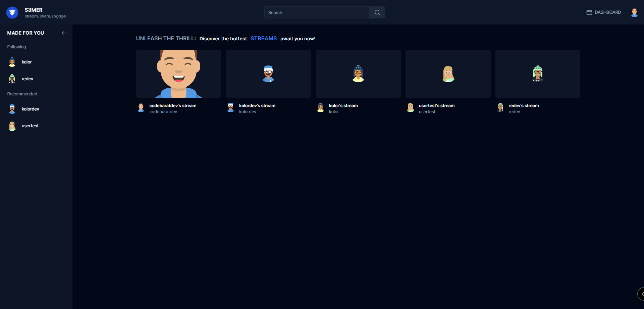The image size is (644, 309).
Task: Open kolor's stream thumbnail
Action: pyautogui.click(x=358, y=74)
